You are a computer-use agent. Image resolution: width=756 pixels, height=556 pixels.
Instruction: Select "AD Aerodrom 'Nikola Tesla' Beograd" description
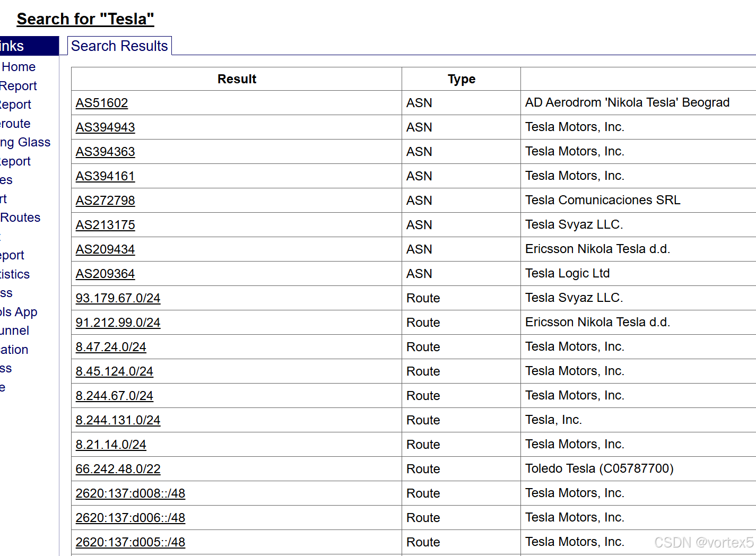[x=628, y=102]
